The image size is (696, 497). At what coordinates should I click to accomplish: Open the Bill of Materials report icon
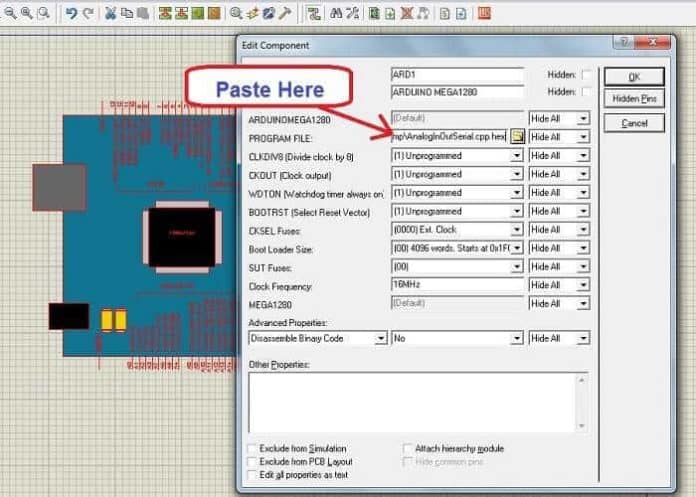coord(445,13)
